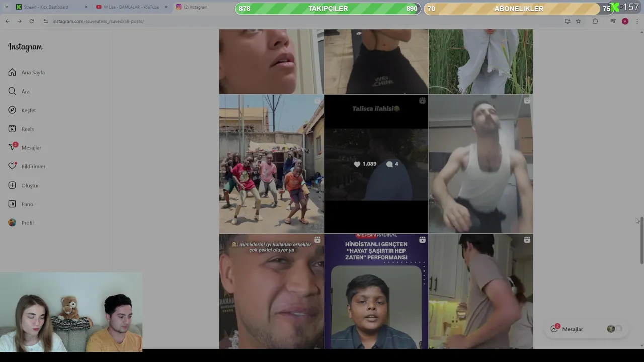Open reel of man in white tank top
The width and height of the screenshot is (644, 362).
click(480, 164)
